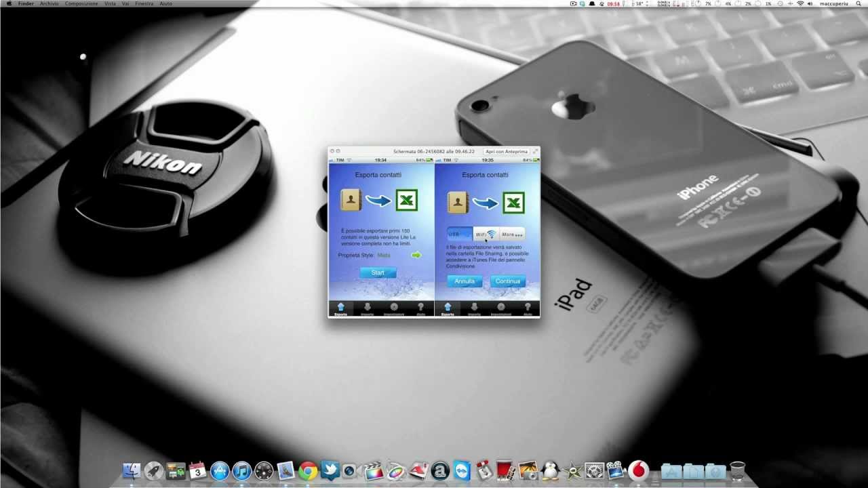Click the Wi-Fi status icon in the menu bar
The width and height of the screenshot is (868, 488).
(x=800, y=4)
